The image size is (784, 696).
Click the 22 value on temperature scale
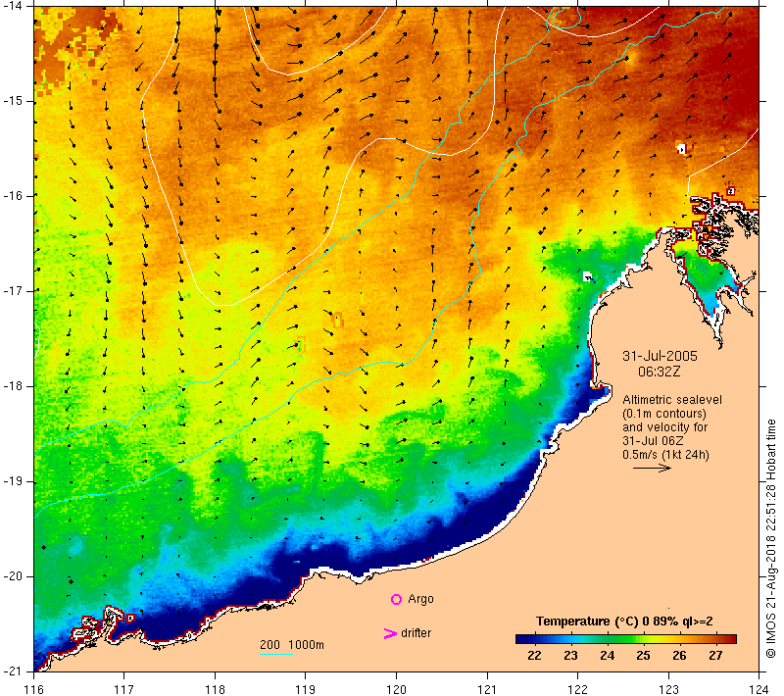click(x=534, y=656)
